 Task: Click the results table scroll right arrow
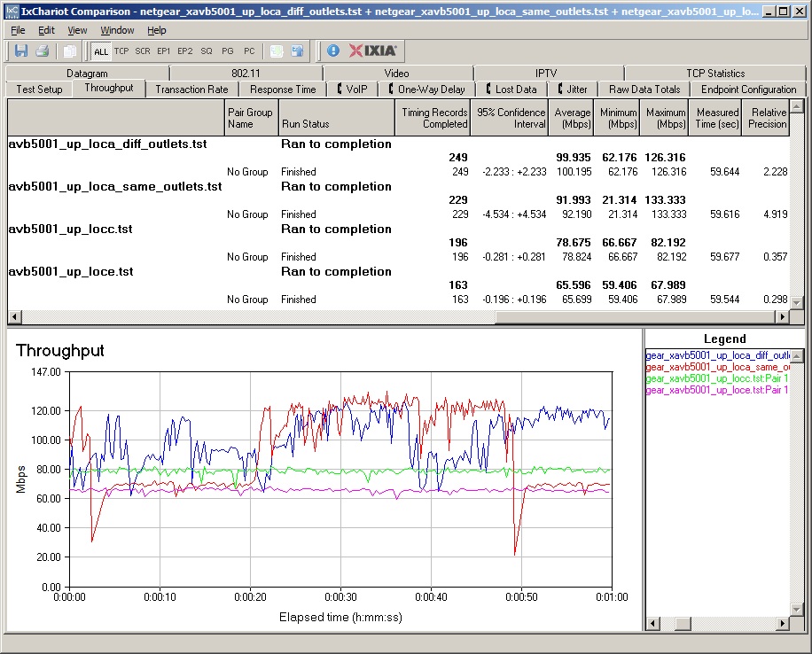pos(783,316)
